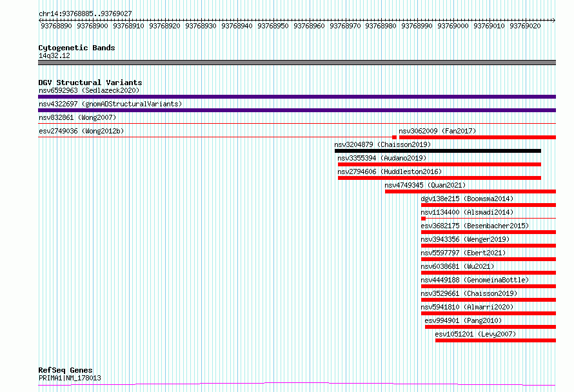The image size is (574, 392).
Task: Open nsv3062009 (Fan2017) variant details
Action: (437, 131)
